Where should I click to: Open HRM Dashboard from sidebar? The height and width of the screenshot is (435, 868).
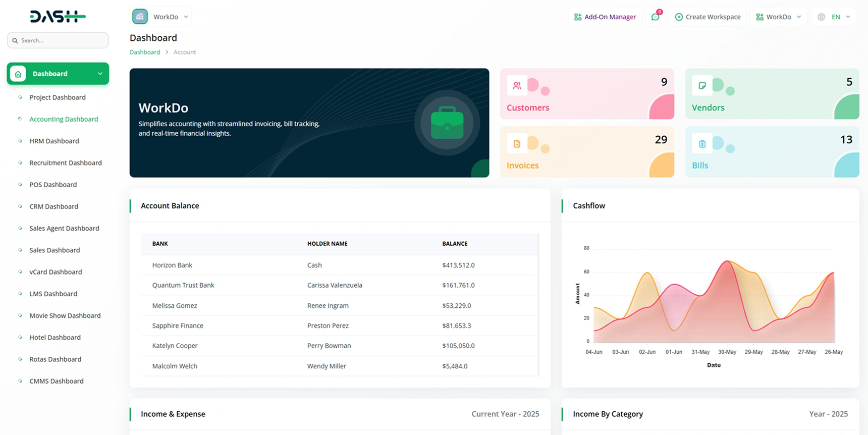[54, 141]
